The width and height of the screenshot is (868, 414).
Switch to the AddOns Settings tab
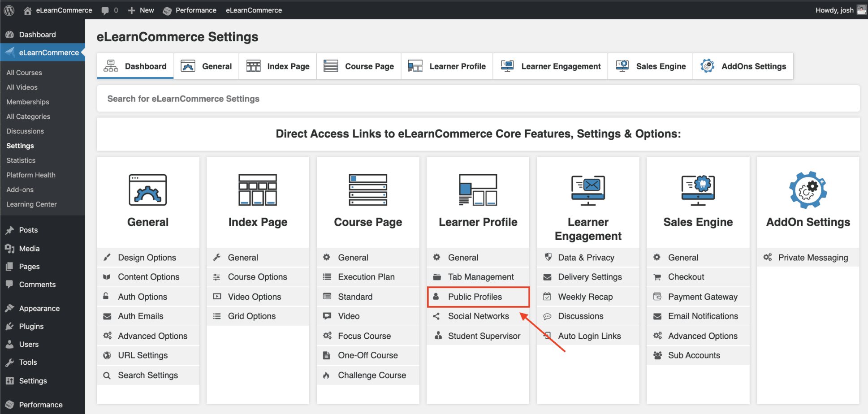pyautogui.click(x=743, y=66)
